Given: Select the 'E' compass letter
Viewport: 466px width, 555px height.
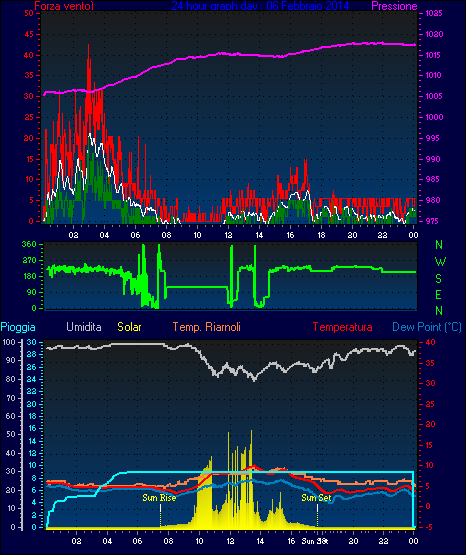Looking at the screenshot, I should [x=438, y=294].
